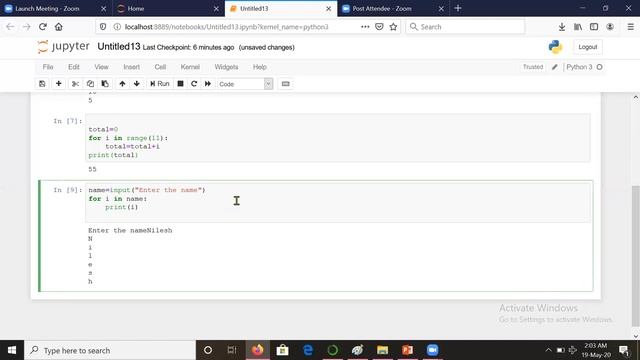Bookmark this page with star icon

[393, 27]
